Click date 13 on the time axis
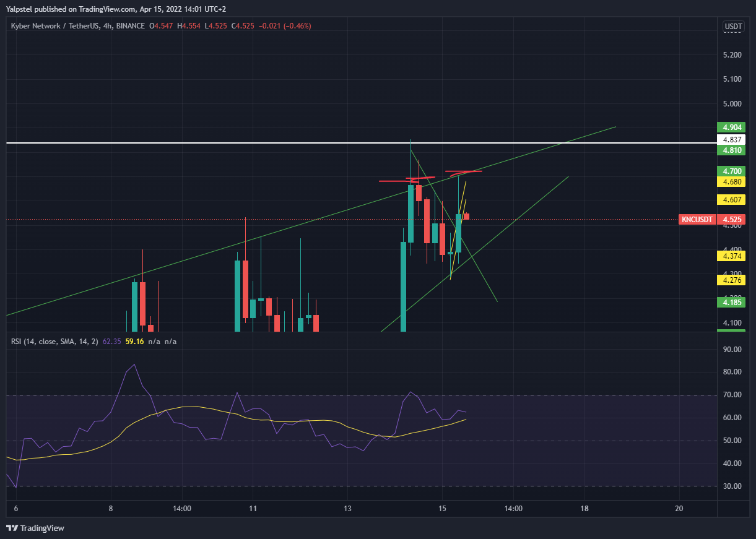756x539 pixels. [347, 509]
